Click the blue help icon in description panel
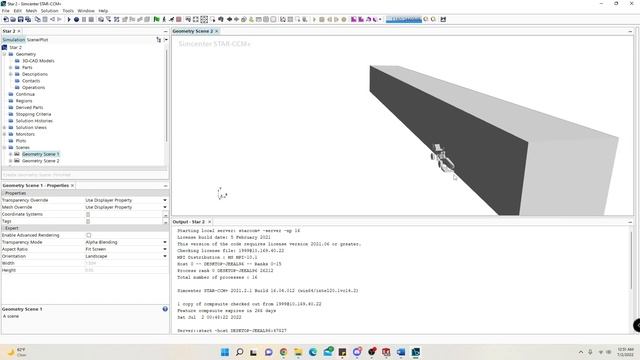Viewport: 640px width, 360px height. [x=165, y=309]
